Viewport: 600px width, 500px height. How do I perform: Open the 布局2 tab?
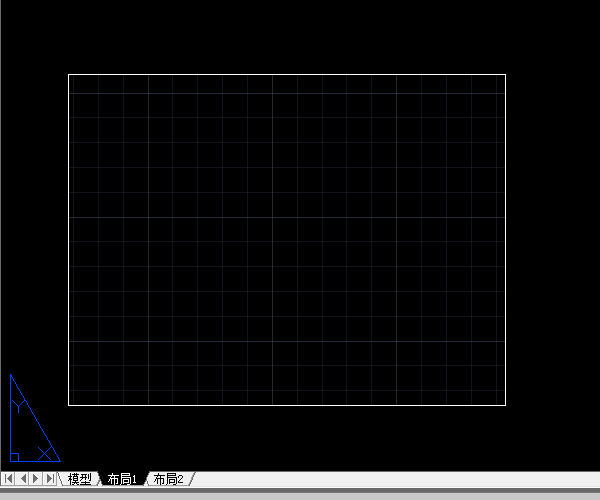point(168,479)
